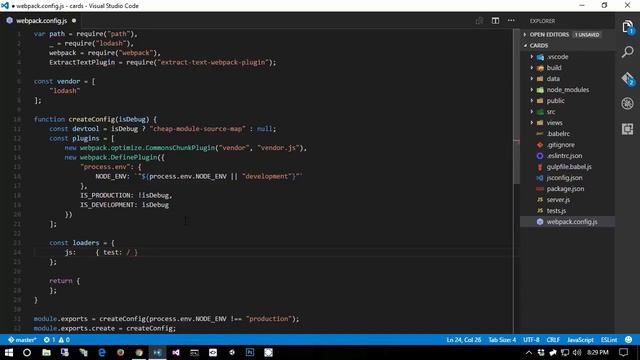Viewport: 640px width, 360px height.
Task: Click the smiley feedback icon in status bar
Action: pos(629,340)
